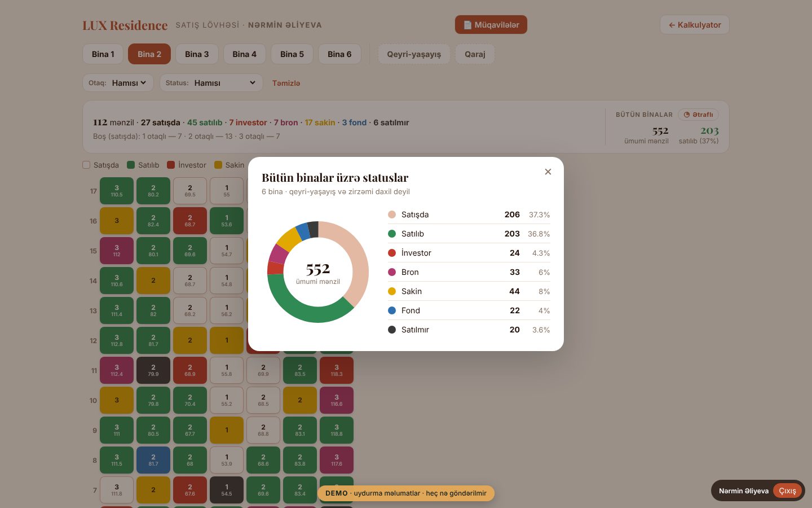The width and height of the screenshot is (812, 508).
Task: Click the 552 total in donut chart
Action: pyautogui.click(x=318, y=269)
